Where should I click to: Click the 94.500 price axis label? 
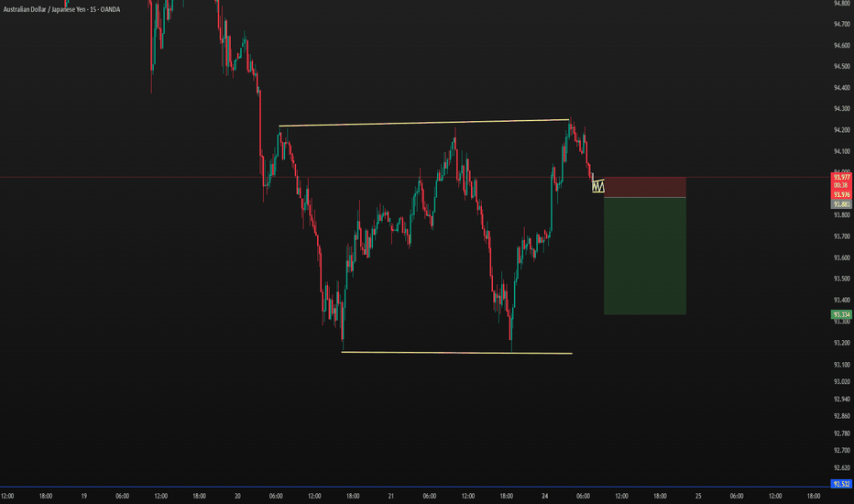pos(841,67)
